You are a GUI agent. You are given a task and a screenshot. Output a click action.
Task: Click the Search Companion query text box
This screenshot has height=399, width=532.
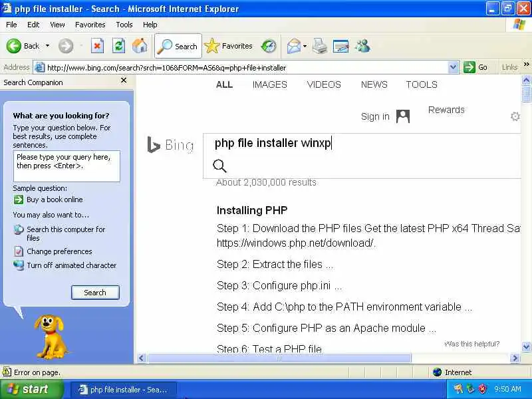66,166
